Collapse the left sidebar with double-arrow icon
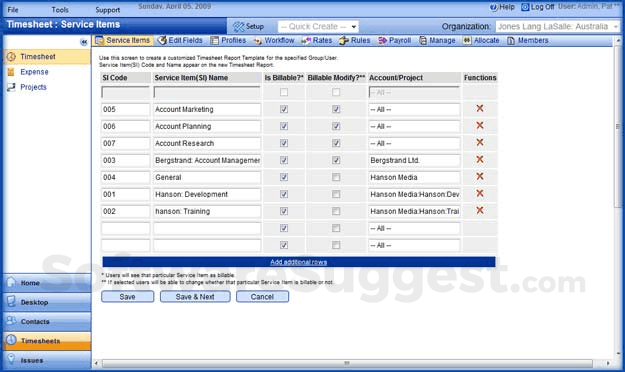Image resolution: width=625 pixels, height=372 pixels. click(x=84, y=42)
